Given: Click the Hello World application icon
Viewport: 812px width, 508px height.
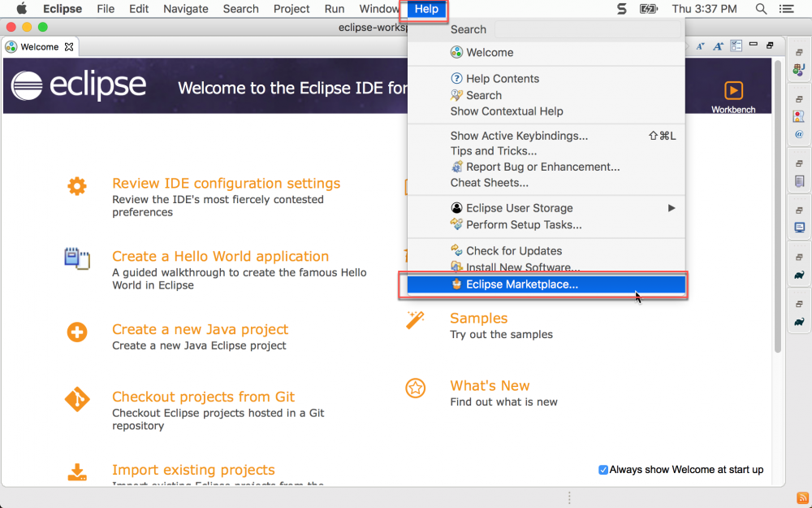Looking at the screenshot, I should [77, 258].
